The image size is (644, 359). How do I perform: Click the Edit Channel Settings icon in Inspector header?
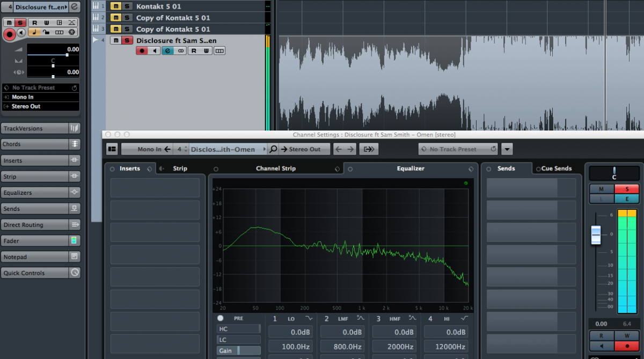[75, 7]
